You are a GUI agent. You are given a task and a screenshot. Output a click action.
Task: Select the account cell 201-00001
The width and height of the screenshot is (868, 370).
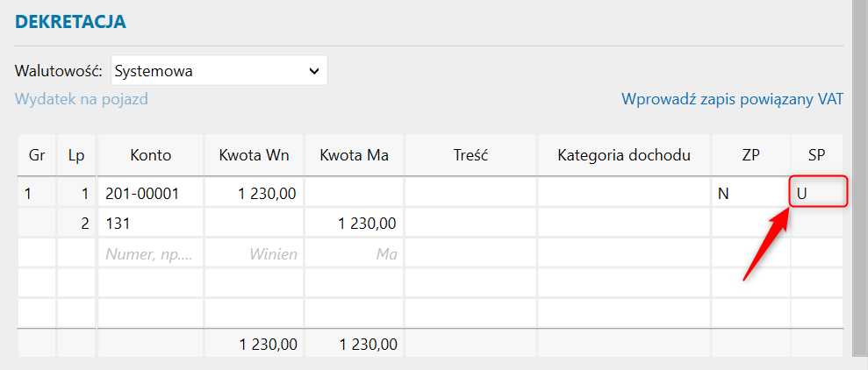pyautogui.click(x=150, y=194)
